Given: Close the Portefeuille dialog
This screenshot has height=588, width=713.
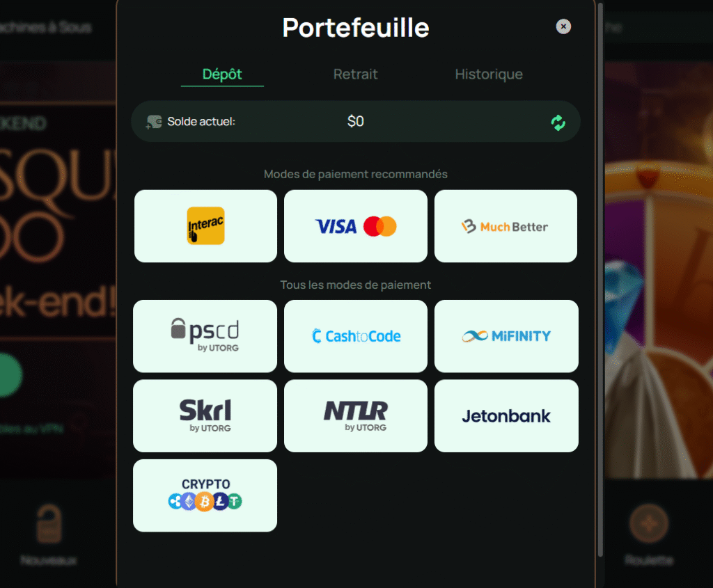Looking at the screenshot, I should tap(563, 26).
